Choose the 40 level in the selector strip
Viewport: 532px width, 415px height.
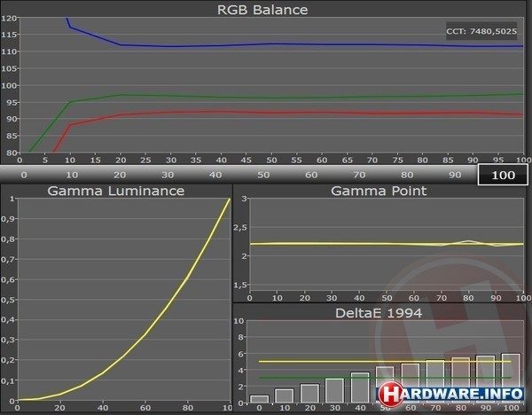pyautogui.click(x=215, y=175)
